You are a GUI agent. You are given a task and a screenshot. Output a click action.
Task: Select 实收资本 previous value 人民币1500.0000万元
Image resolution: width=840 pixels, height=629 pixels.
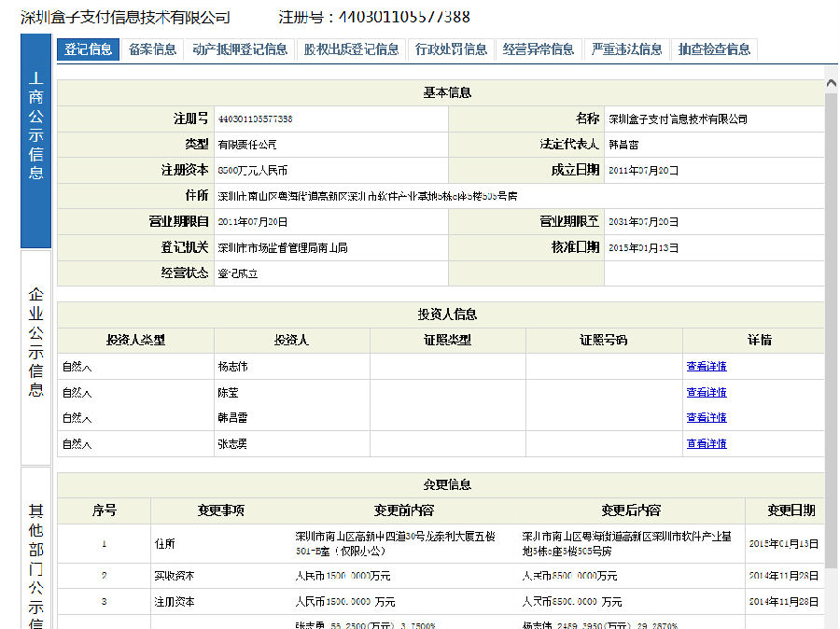pos(343,576)
